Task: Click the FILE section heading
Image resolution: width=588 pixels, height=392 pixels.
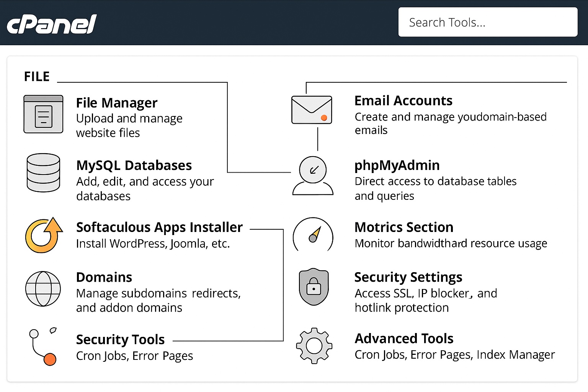Action: [37, 77]
